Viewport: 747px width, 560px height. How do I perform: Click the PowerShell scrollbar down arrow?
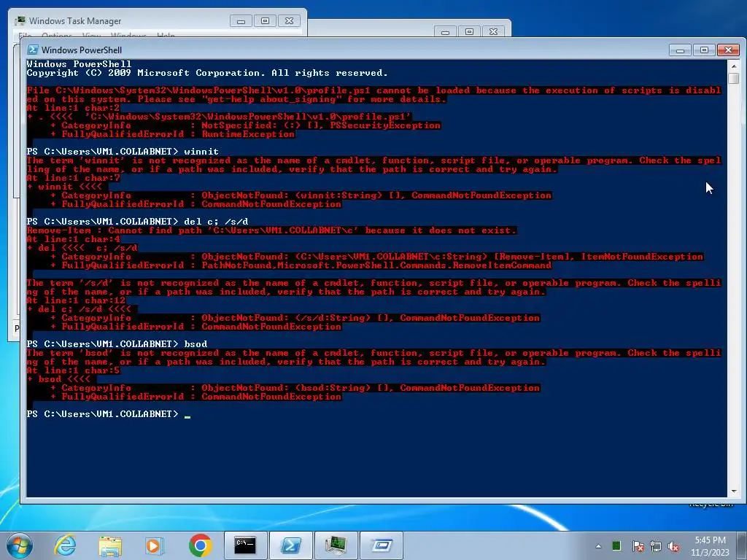tap(734, 491)
